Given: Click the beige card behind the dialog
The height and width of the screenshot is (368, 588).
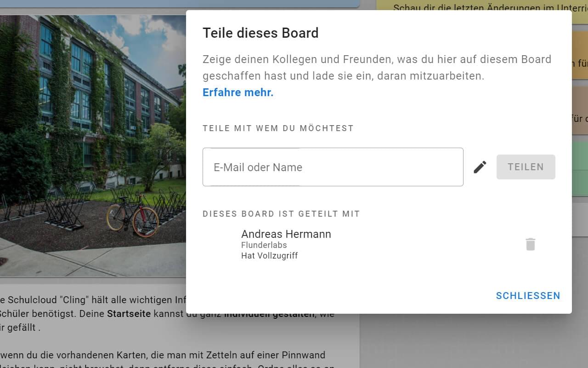Looking at the screenshot, I should point(580,110).
